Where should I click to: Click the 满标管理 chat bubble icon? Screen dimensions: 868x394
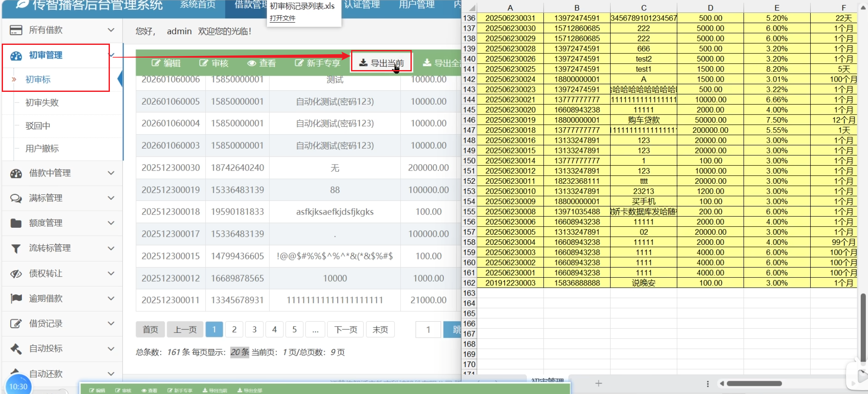16,198
